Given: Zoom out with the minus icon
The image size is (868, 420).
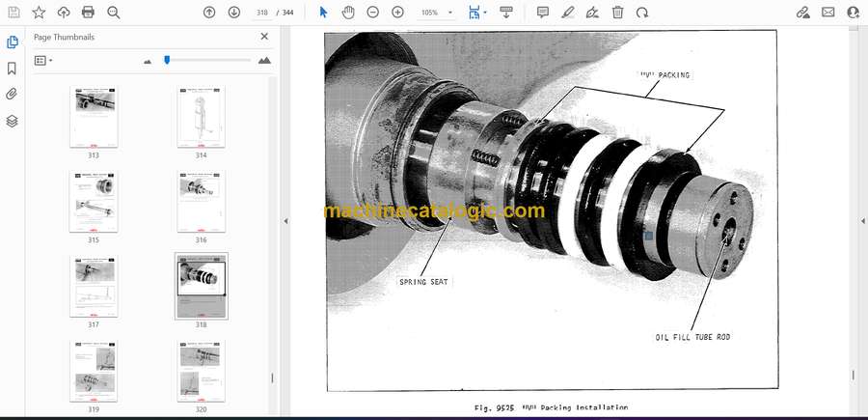Looking at the screenshot, I should [x=373, y=12].
